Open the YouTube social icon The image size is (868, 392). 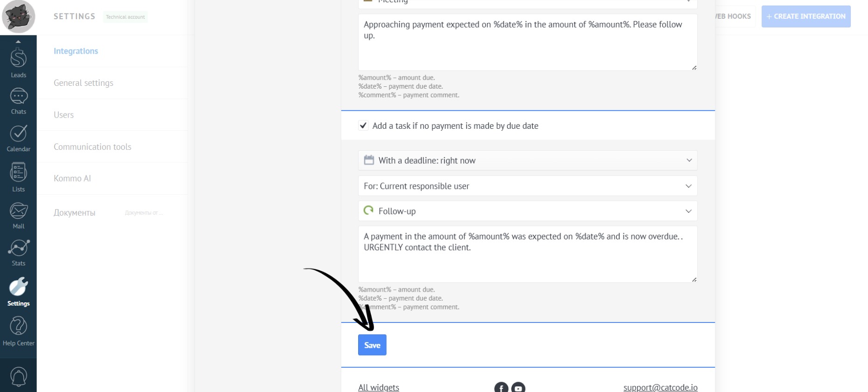[518, 388]
